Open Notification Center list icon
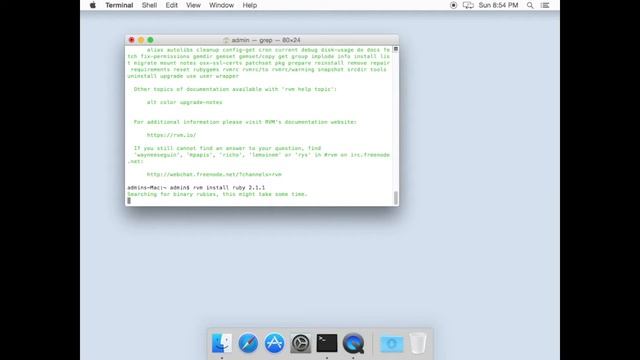The height and width of the screenshot is (360, 640). (x=545, y=5)
